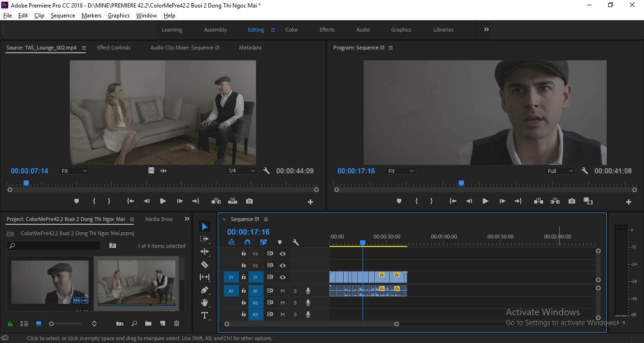This screenshot has width=644, height=343.
Task: Click New Bin folder icon in Project panel
Action: 148,324
